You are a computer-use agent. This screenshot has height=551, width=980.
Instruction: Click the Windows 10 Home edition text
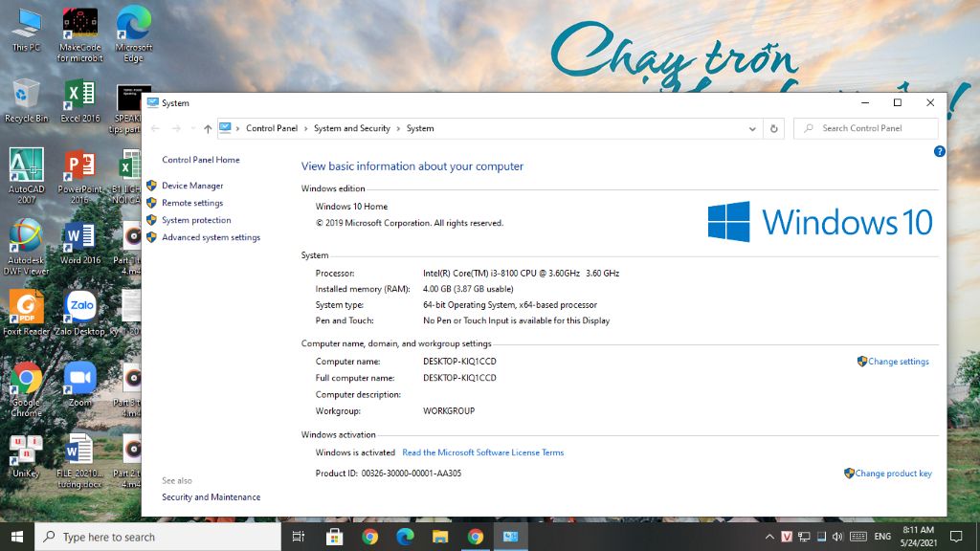(351, 207)
